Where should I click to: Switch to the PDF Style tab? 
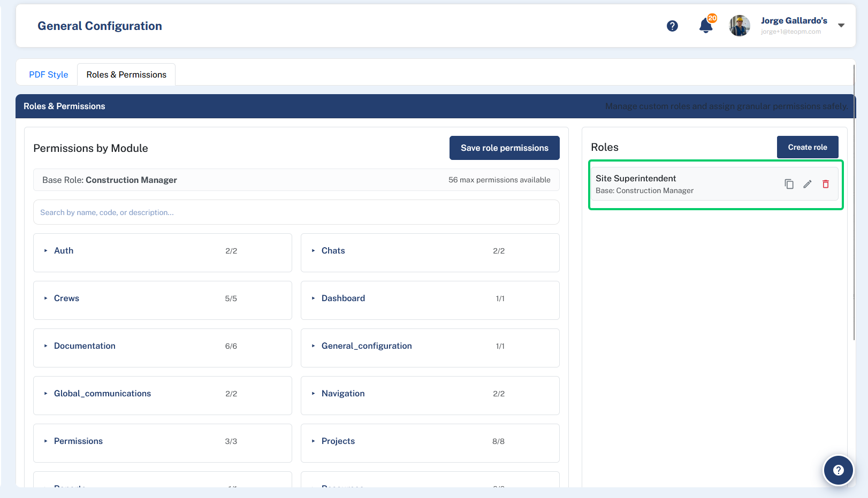(49, 74)
